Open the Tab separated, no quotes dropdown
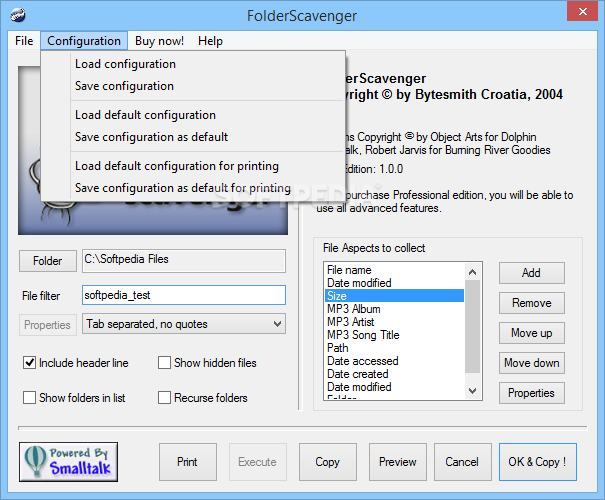The image size is (605, 500). (x=184, y=324)
